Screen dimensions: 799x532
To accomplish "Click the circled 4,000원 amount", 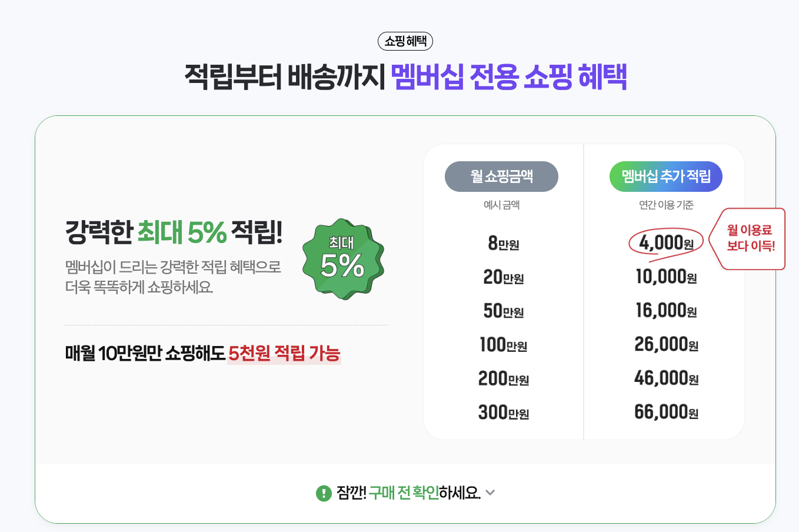I will coord(666,242).
